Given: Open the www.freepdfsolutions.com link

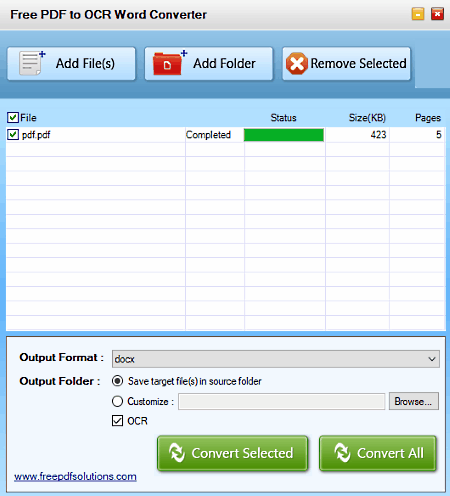Looking at the screenshot, I should [75, 476].
